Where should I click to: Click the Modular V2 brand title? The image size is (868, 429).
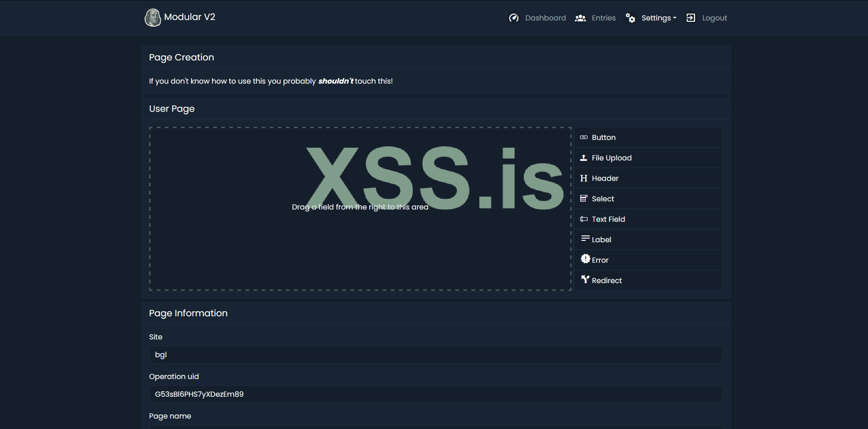coord(190,17)
